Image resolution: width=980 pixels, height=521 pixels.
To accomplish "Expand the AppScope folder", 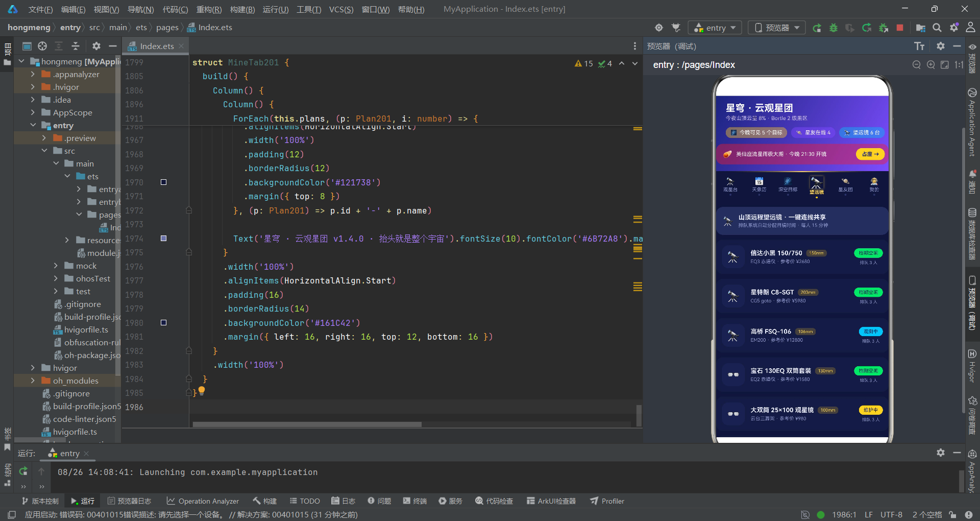I will pos(33,112).
